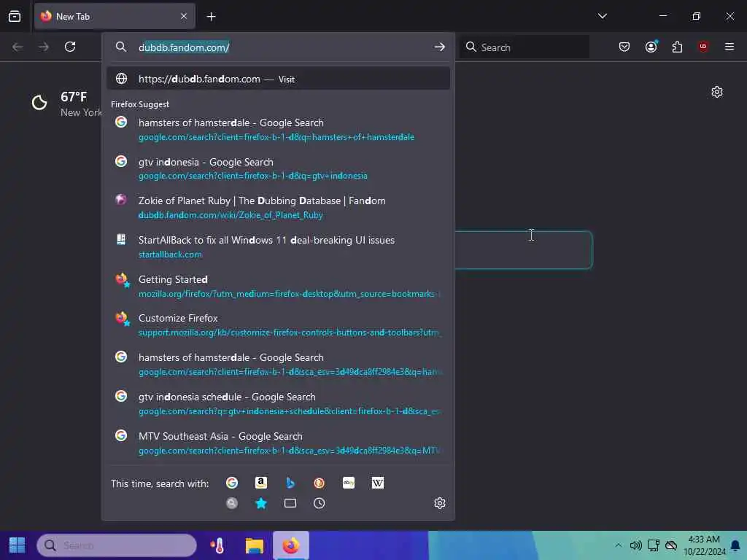This screenshot has width=747, height=560.
Task: Close the New Tab tab
Action: point(184,17)
